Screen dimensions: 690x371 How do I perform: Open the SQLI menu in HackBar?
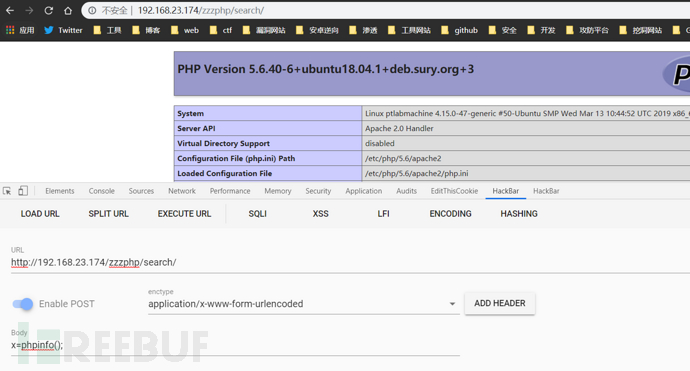[x=257, y=214]
